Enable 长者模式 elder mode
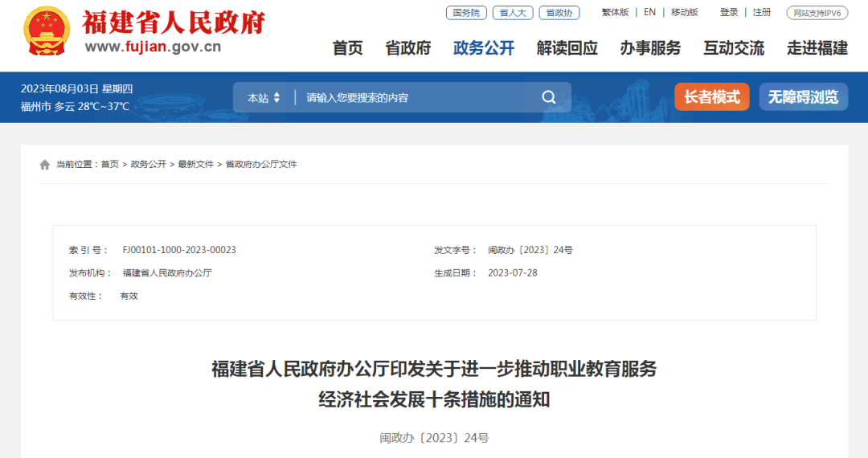Screen dimensions: 868x458 [x=712, y=96]
